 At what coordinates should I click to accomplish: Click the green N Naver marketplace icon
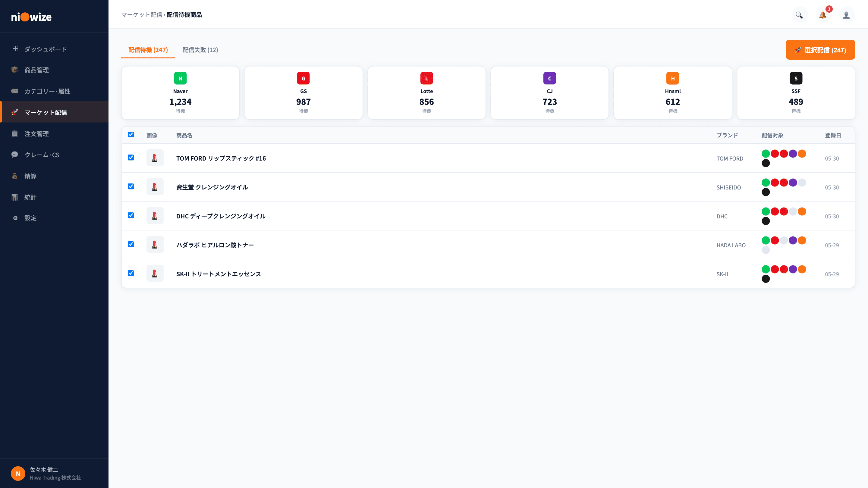click(x=180, y=78)
